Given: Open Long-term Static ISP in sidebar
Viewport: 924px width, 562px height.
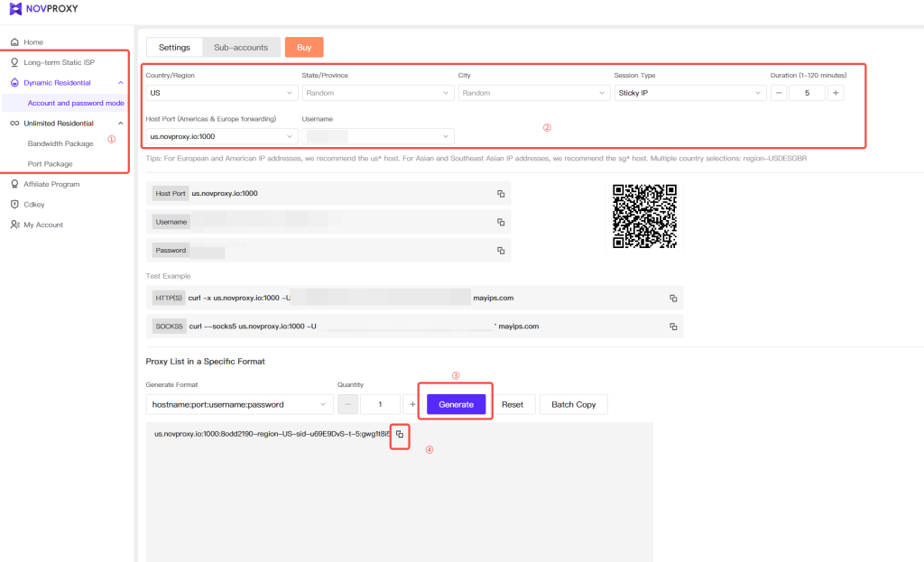Looking at the screenshot, I should 59,62.
